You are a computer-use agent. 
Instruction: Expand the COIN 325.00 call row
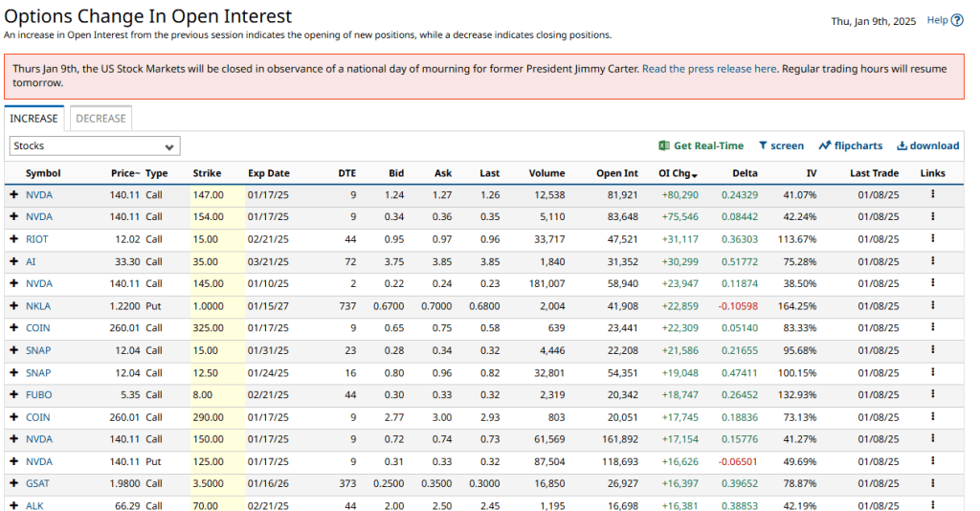click(13, 328)
